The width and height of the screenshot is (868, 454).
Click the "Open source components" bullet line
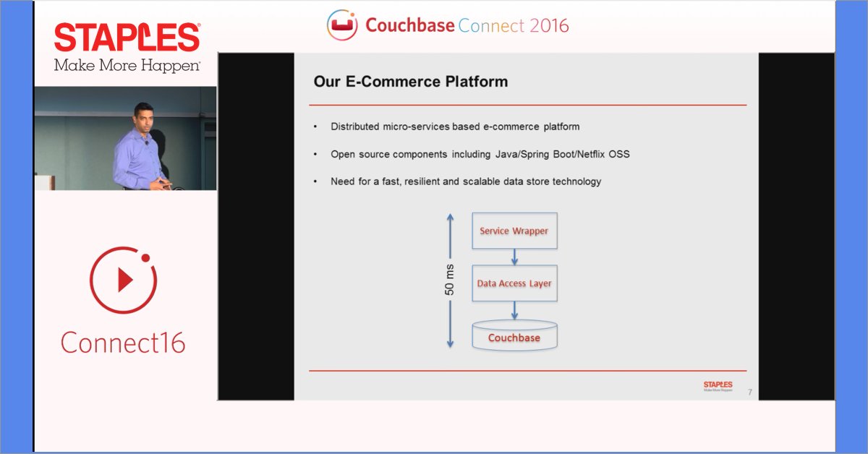point(480,154)
